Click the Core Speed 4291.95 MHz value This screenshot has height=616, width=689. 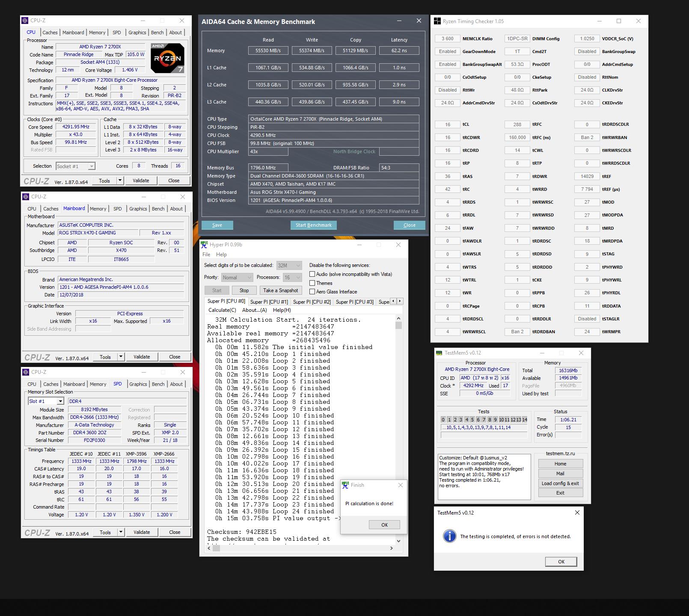[x=76, y=127]
